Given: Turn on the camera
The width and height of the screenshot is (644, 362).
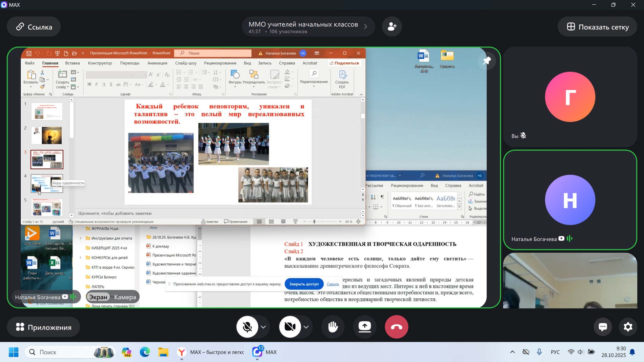Looking at the screenshot, I should pos(290,327).
